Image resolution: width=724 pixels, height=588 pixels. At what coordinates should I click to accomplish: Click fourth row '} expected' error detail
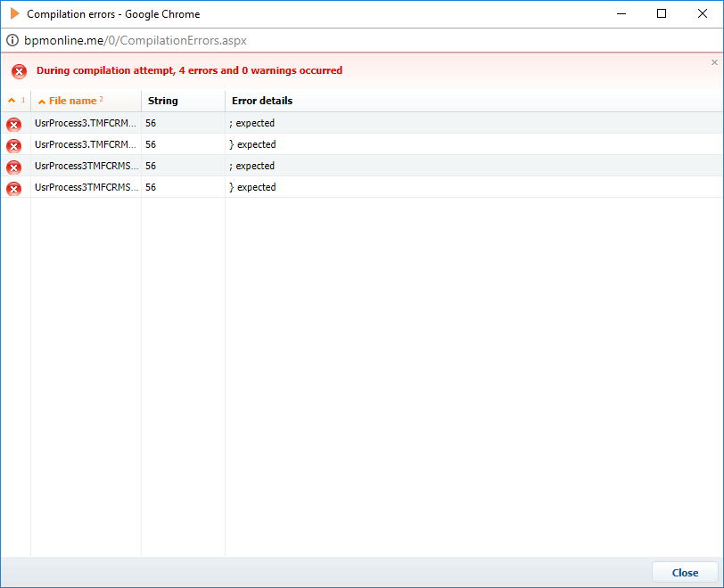pyautogui.click(x=252, y=187)
